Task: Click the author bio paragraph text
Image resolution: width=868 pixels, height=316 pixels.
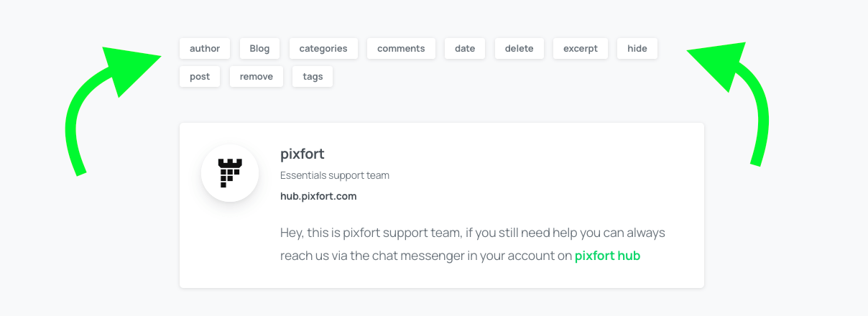Action: pos(473,244)
